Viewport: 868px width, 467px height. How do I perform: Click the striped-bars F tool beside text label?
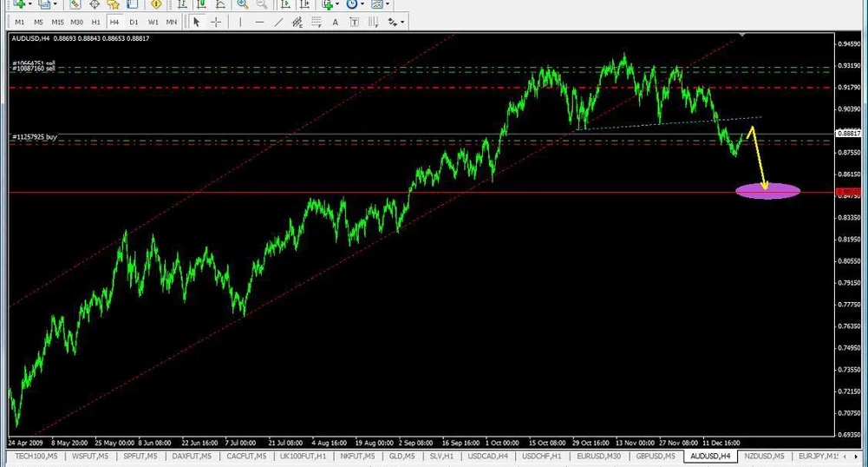pos(374,22)
